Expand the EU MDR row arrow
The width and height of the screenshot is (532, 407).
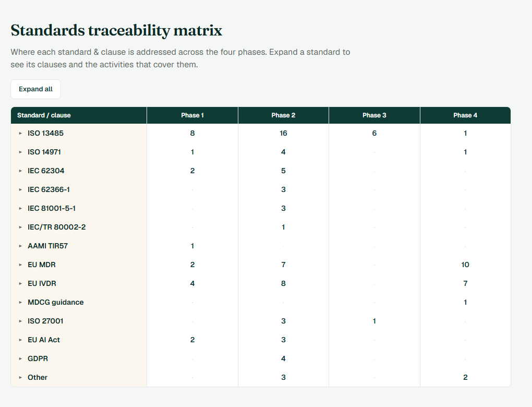[x=20, y=265]
